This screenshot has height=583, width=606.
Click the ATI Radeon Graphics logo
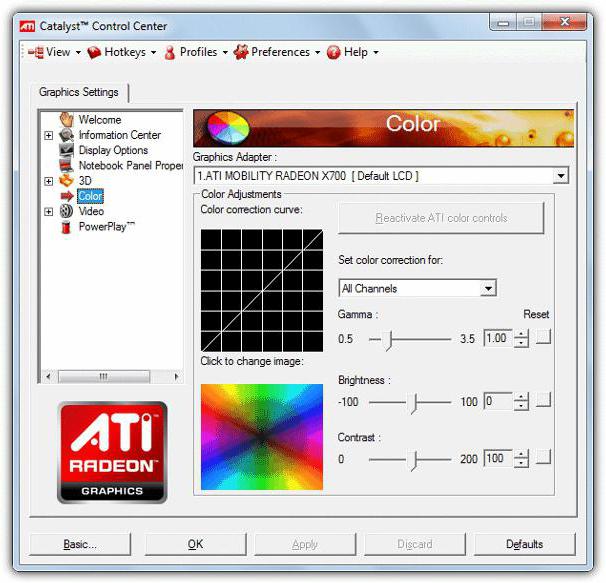(112, 451)
